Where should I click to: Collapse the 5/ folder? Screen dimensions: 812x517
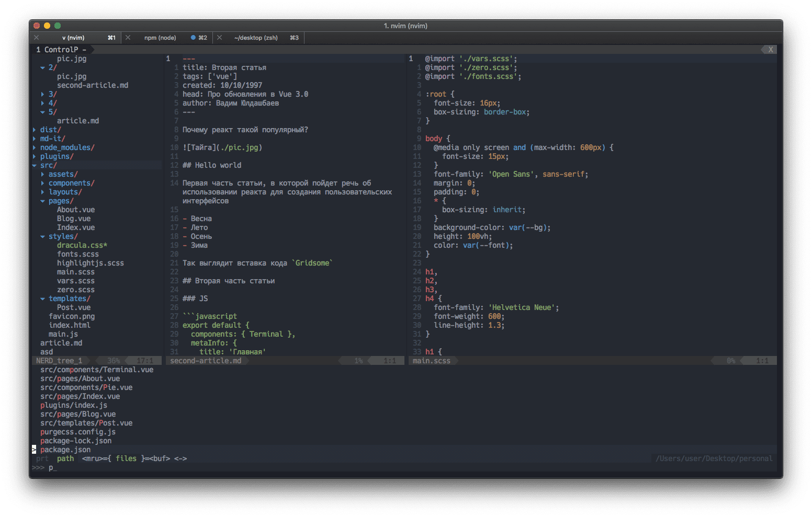click(x=42, y=112)
